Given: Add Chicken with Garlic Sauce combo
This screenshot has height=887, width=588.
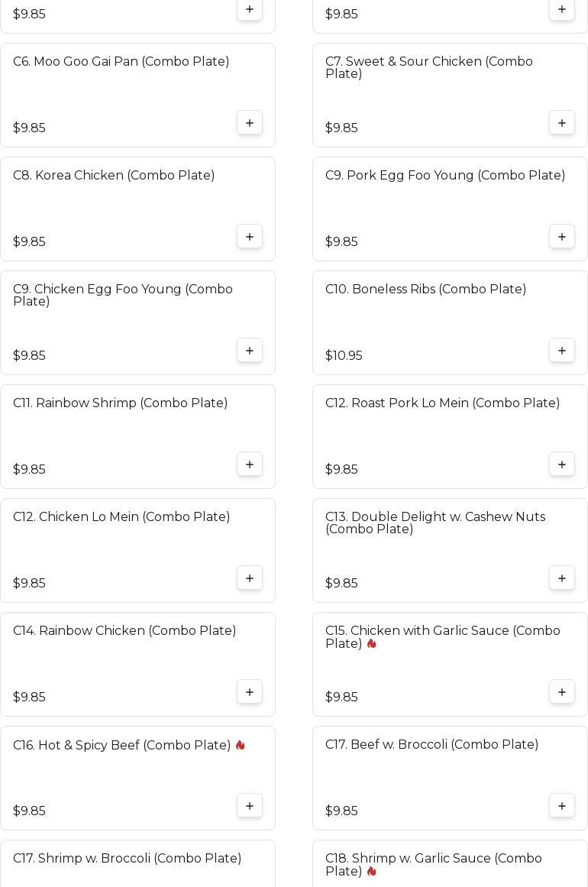Looking at the screenshot, I should tap(562, 692).
